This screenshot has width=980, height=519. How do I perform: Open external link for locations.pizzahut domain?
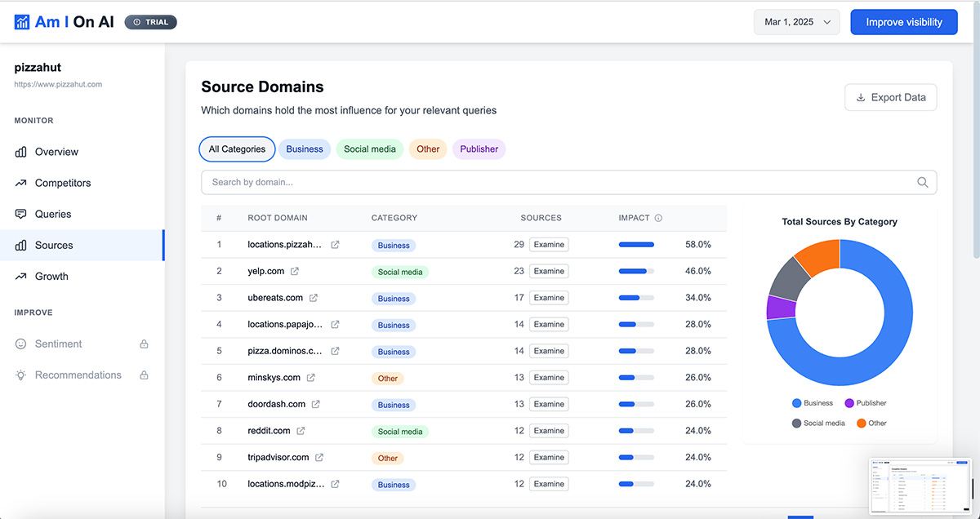(335, 245)
